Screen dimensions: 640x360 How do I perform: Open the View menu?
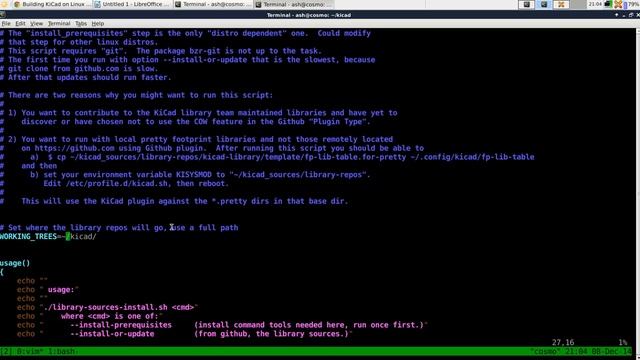point(36,24)
